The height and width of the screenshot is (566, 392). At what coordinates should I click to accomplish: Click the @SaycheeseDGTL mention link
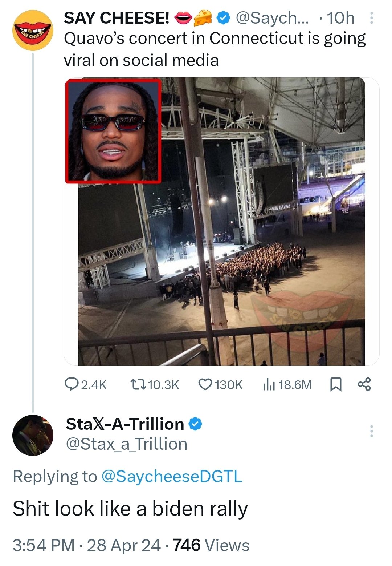[x=172, y=476]
